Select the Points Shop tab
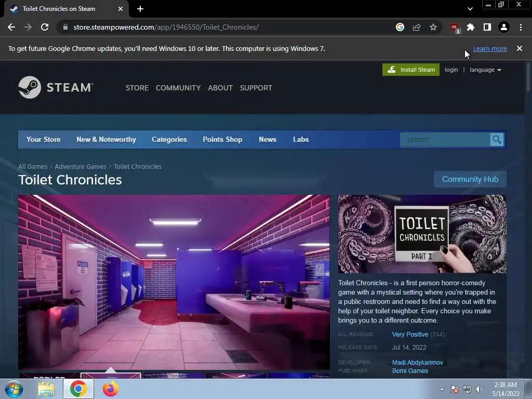Screen dimensions: 532x399 point(222,139)
